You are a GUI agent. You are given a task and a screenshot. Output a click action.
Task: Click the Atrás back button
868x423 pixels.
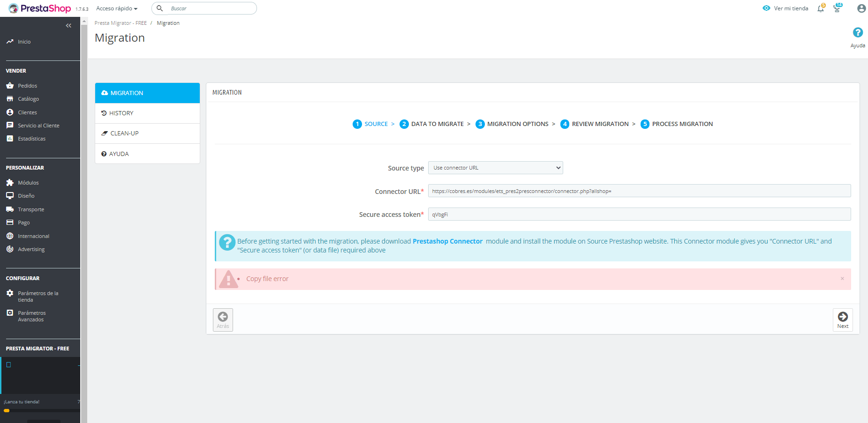(x=223, y=320)
